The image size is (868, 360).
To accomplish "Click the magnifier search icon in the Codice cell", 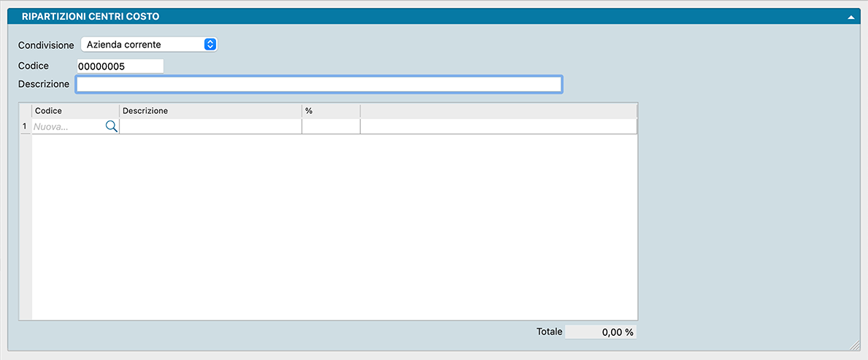I will pos(112,126).
